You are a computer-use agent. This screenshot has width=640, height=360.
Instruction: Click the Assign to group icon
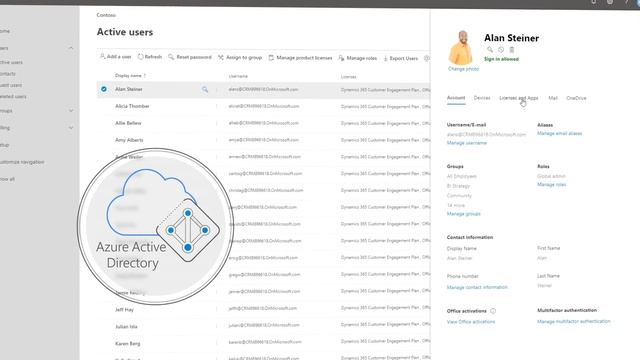pos(220,58)
